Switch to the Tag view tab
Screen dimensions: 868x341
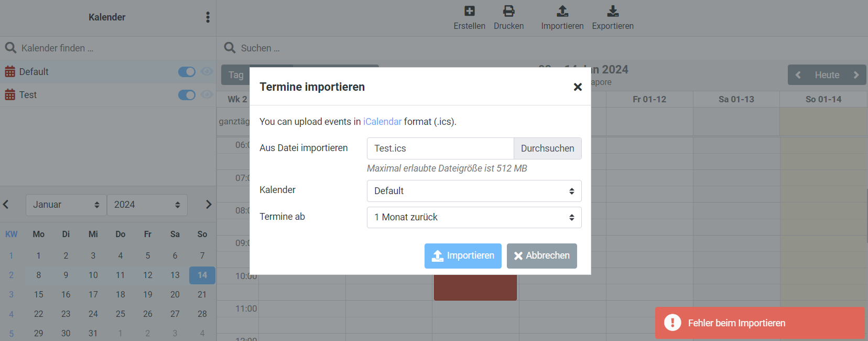pyautogui.click(x=236, y=75)
